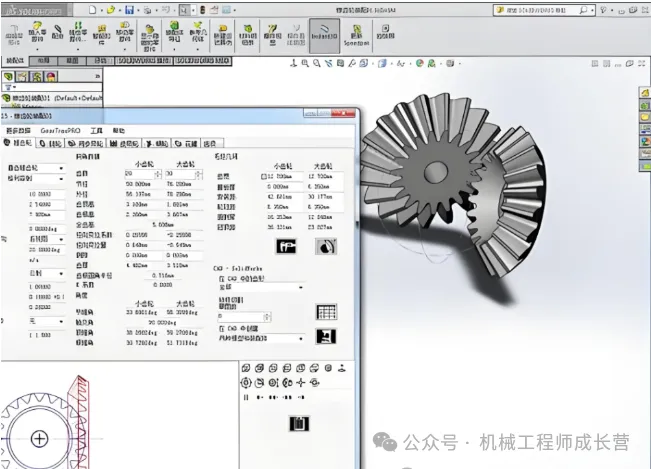This screenshot has width=651, height=469.
Task: Click the gear animation icon beside the caliper
Action: (326, 247)
